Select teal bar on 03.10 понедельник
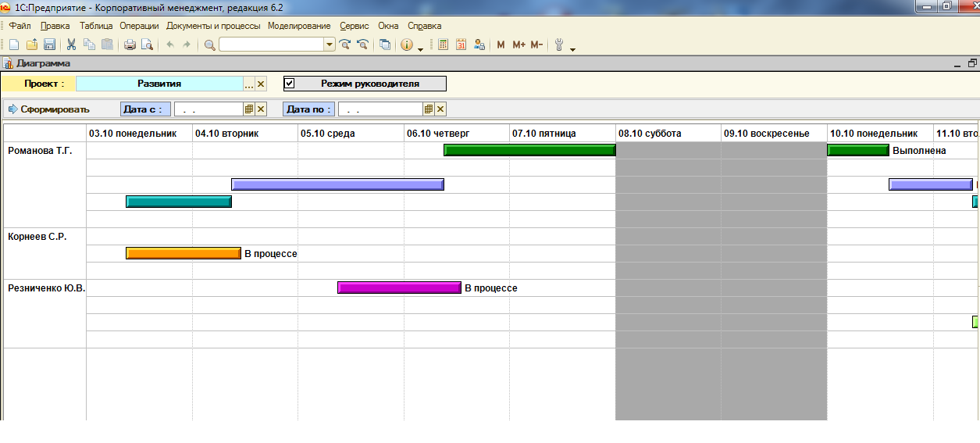980x443 pixels. 179,202
